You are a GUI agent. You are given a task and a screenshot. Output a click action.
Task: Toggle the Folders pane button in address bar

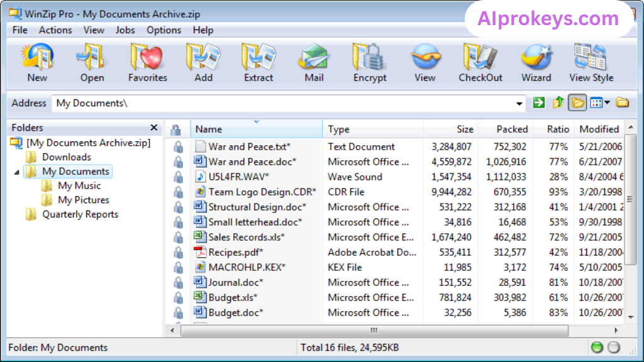tap(577, 102)
